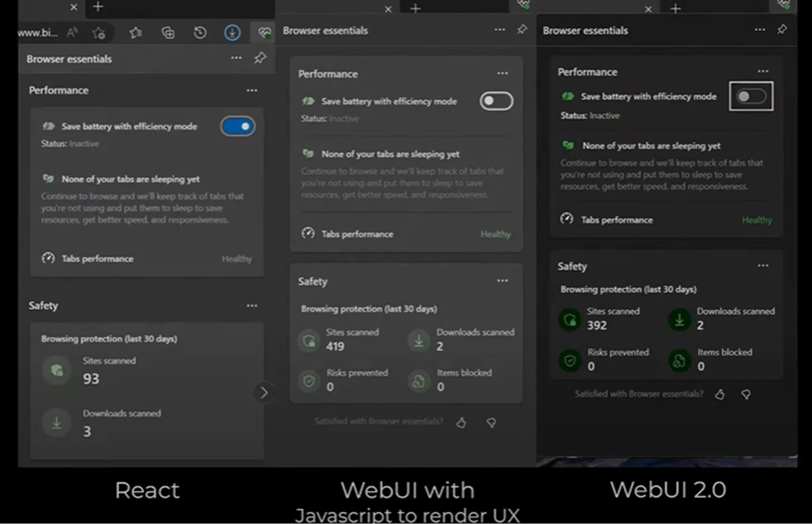Open new tab in React browser window

click(x=98, y=6)
